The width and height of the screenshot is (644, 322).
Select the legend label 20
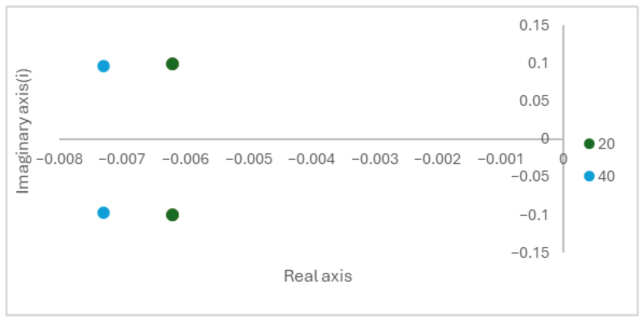click(606, 144)
